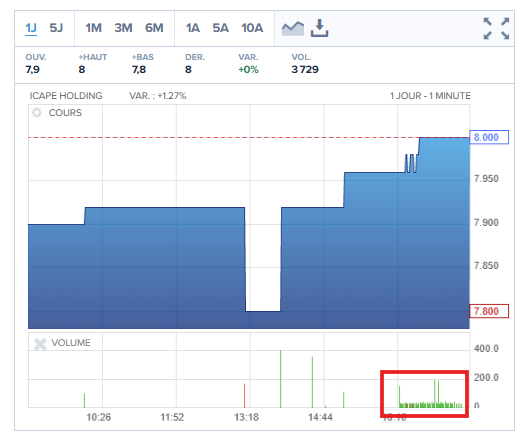Select the 1J one-day period tab

point(31,28)
